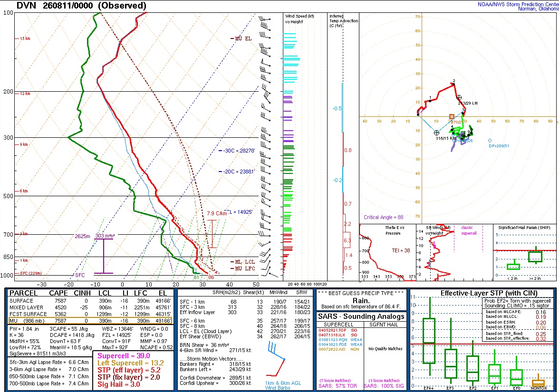The width and height of the screenshot is (559, 392).
Task: Click the MU LFC marker label
Action: tap(245, 268)
